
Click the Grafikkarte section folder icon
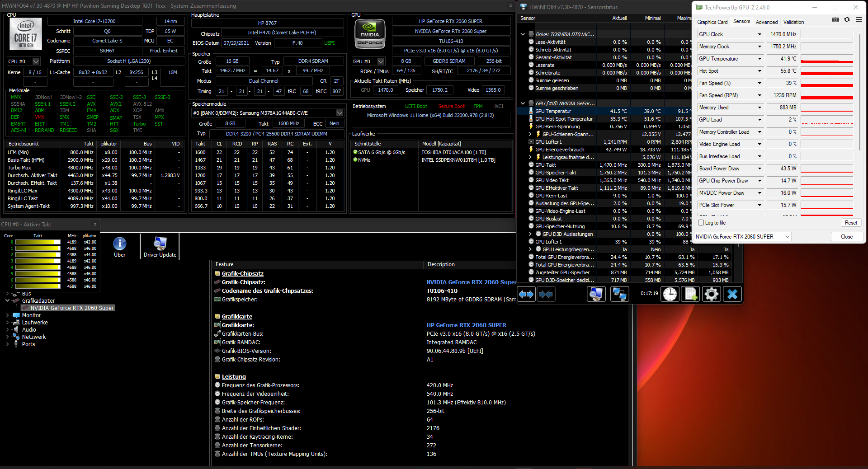click(217, 317)
